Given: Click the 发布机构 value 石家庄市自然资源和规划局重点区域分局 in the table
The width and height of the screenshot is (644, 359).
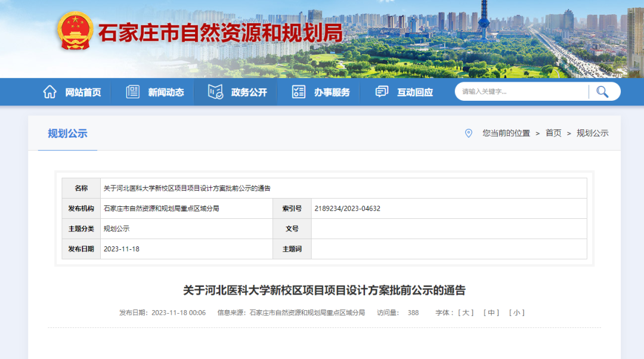Looking at the screenshot, I should click(162, 209).
